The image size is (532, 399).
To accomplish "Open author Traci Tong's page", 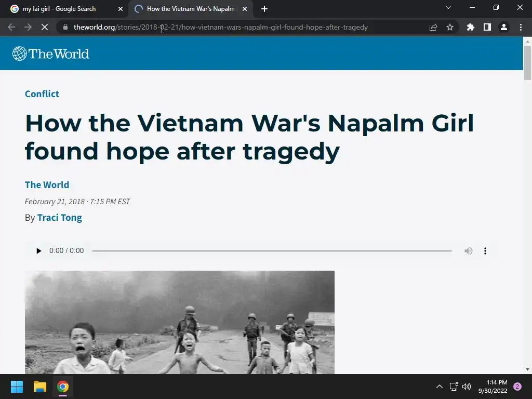I will tap(60, 218).
